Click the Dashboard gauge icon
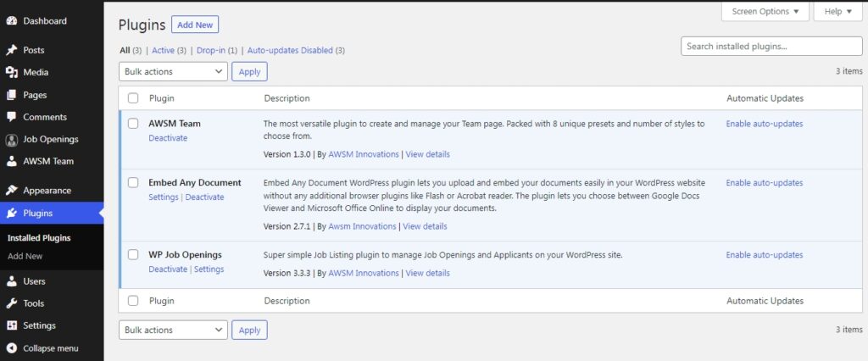Image resolution: width=868 pixels, height=361 pixels. (12, 21)
